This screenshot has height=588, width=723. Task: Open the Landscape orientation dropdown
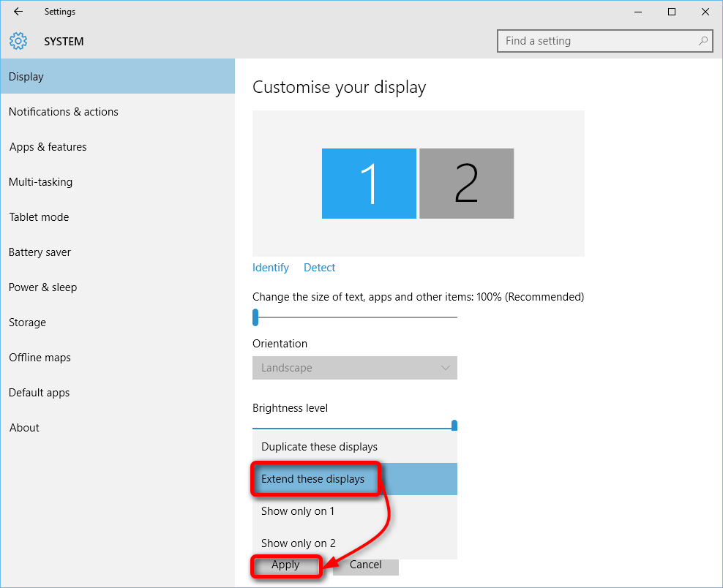[x=354, y=368]
